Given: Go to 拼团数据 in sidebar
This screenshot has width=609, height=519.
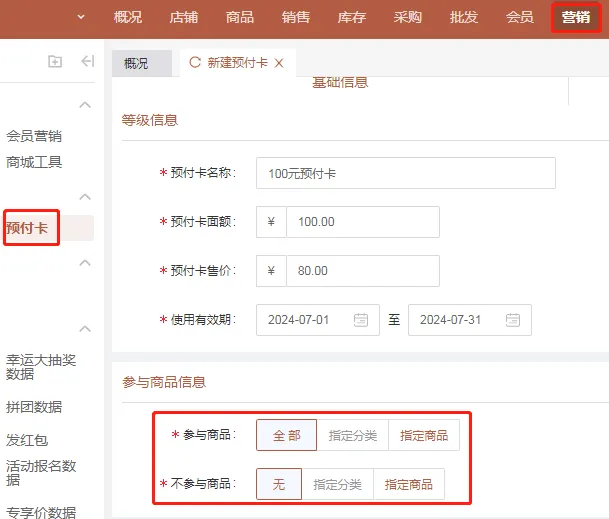Looking at the screenshot, I should tap(34, 407).
